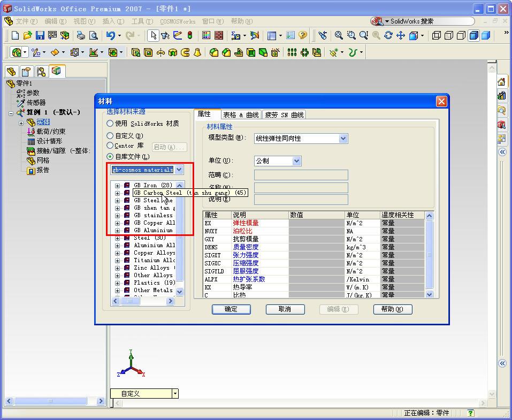
Task: Select the 属性 tab
Action: click(204, 114)
